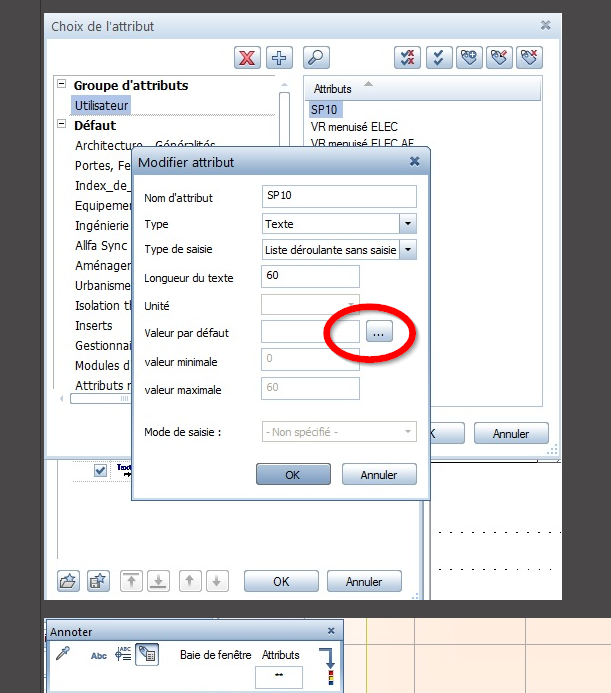Open the Type dropdown showing Texte
This screenshot has height=693, width=611.
coord(408,224)
